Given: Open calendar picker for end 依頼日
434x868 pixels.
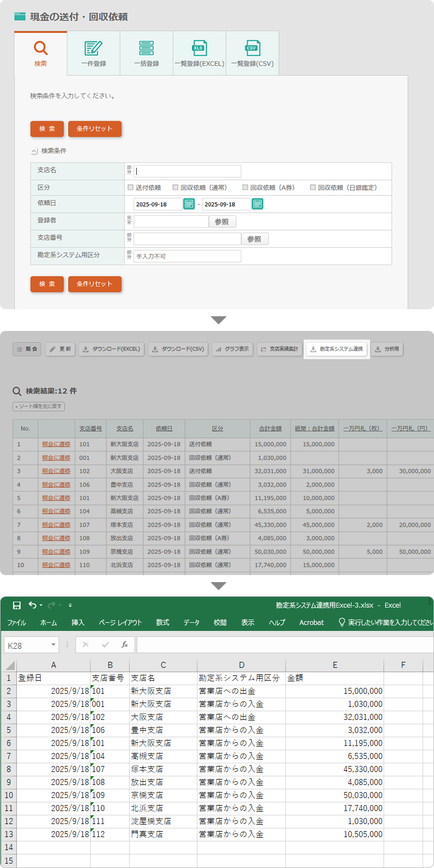Looking at the screenshot, I should click(258, 204).
